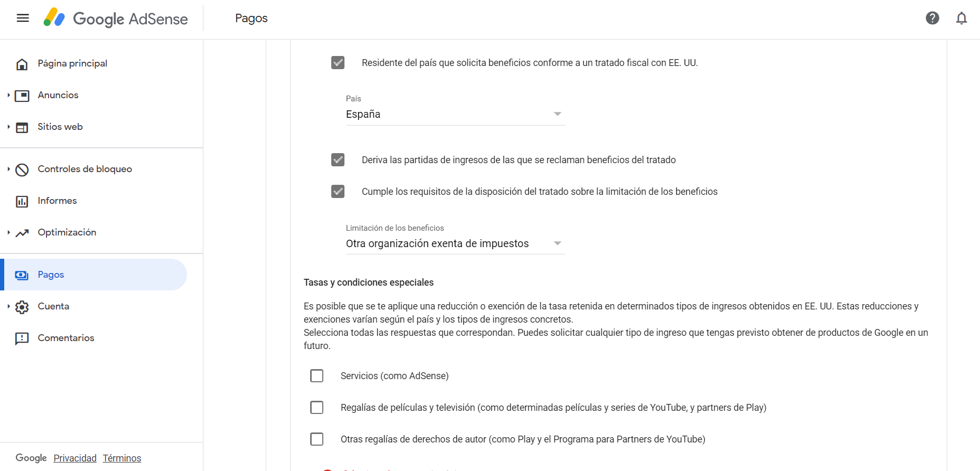
Task: Open the Help question mark icon
Action: tap(932, 18)
